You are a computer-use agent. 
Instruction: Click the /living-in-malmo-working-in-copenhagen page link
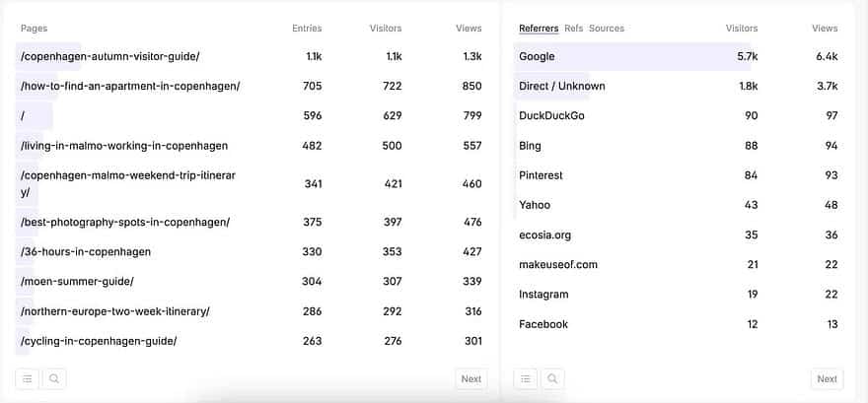tap(124, 146)
